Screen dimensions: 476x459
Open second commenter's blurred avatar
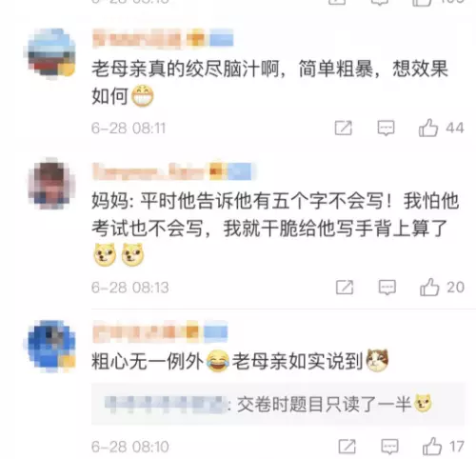[x=50, y=184]
